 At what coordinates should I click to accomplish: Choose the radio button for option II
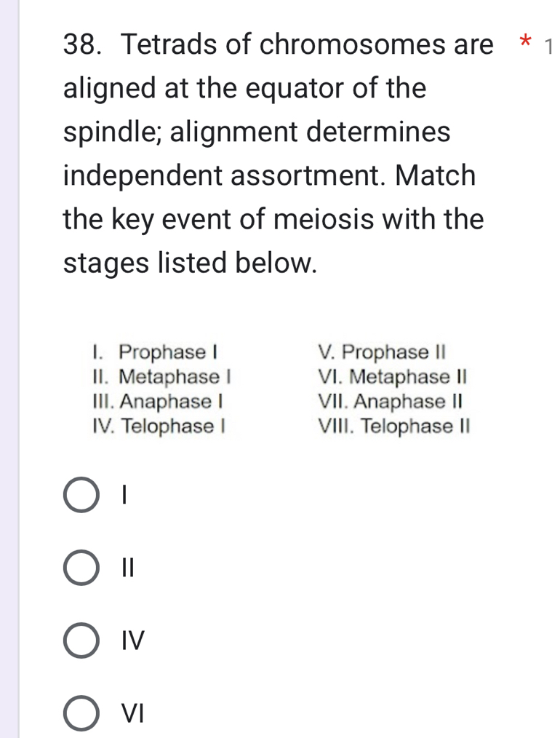81,568
